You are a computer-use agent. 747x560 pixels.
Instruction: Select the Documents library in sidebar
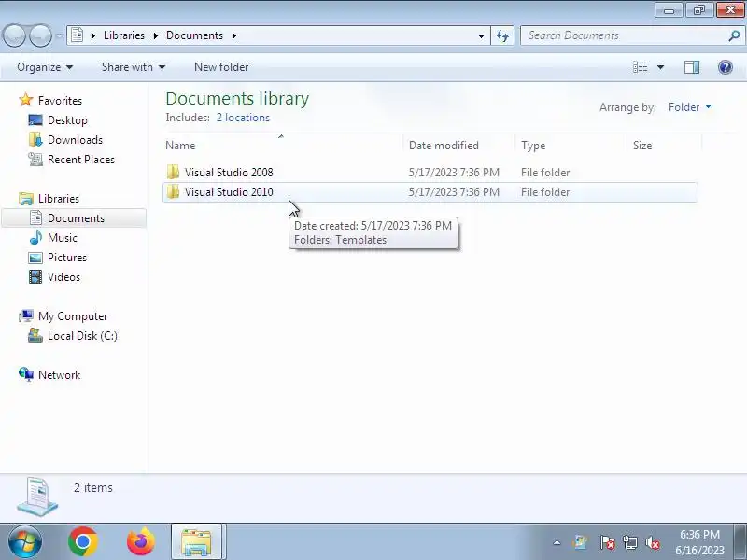pos(76,218)
